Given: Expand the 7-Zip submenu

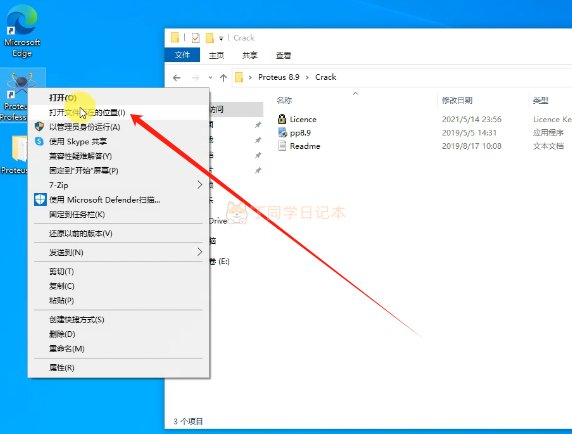Looking at the screenshot, I should click(119, 185).
